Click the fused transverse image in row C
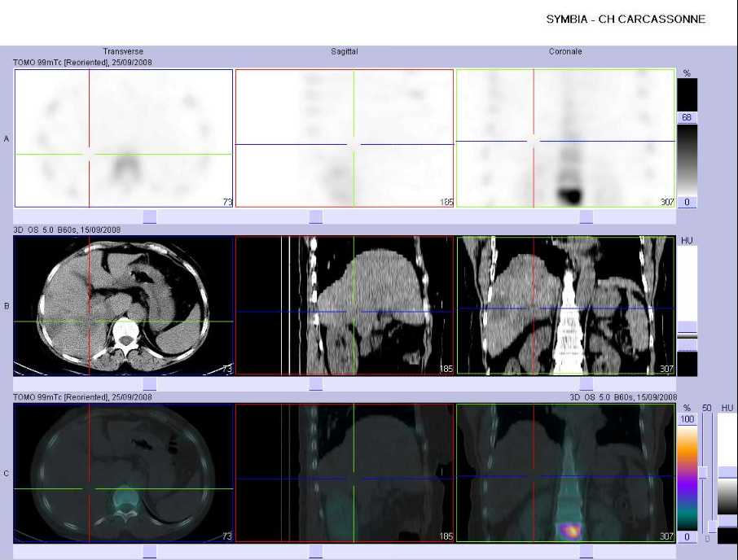This screenshot has height=560, width=738. pyautogui.click(x=124, y=473)
